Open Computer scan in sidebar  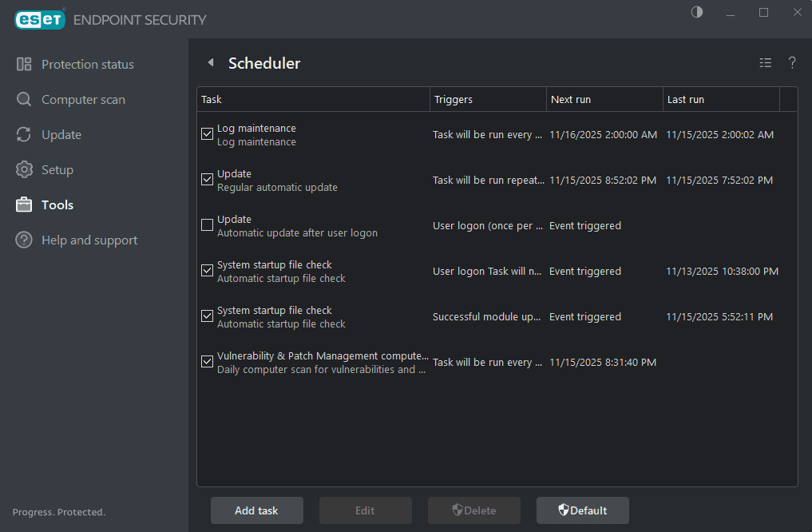(83, 100)
